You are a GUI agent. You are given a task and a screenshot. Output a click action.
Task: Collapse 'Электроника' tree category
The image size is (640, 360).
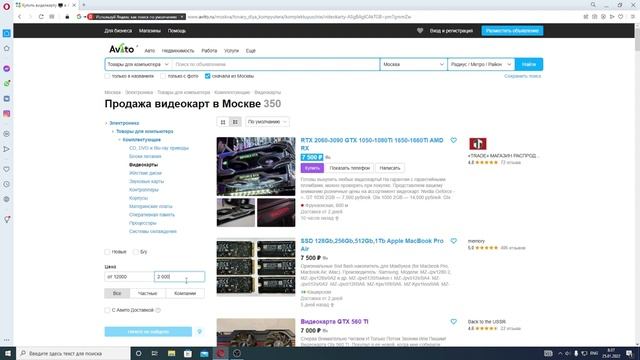107,123
